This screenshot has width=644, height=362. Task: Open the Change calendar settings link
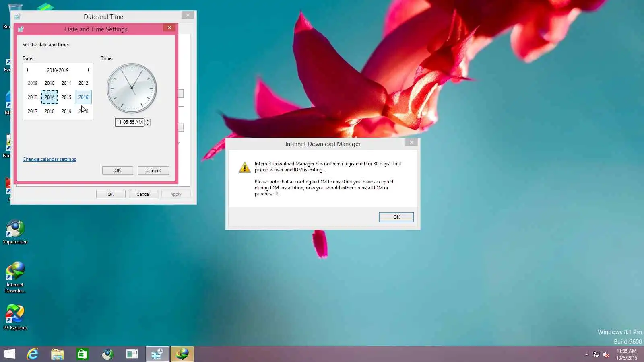pyautogui.click(x=49, y=159)
